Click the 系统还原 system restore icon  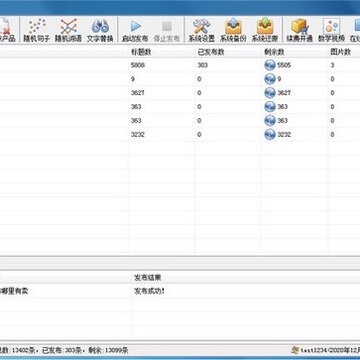click(x=265, y=30)
